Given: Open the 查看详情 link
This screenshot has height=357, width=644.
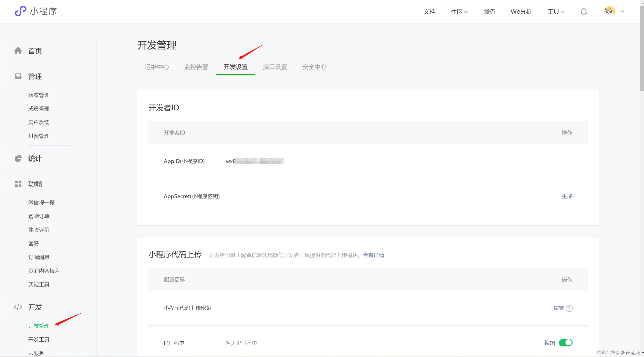Looking at the screenshot, I should pyautogui.click(x=373, y=255).
